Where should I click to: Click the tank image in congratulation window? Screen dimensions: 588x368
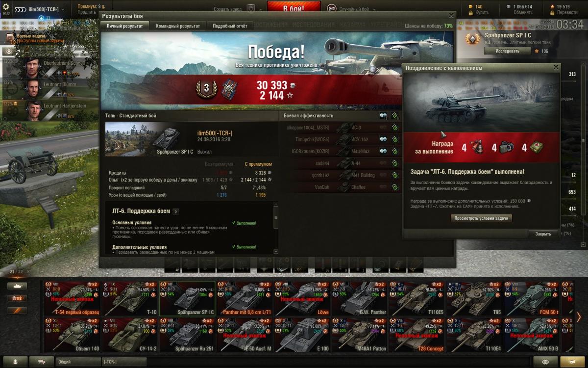482,103
